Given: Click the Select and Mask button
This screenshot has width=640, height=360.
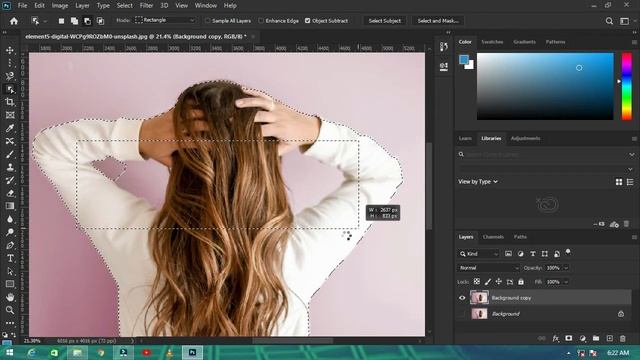Looking at the screenshot, I should 438,21.
